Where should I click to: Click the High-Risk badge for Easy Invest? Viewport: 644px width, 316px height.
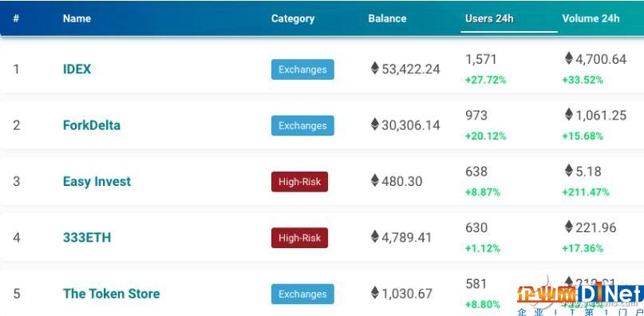[299, 182]
